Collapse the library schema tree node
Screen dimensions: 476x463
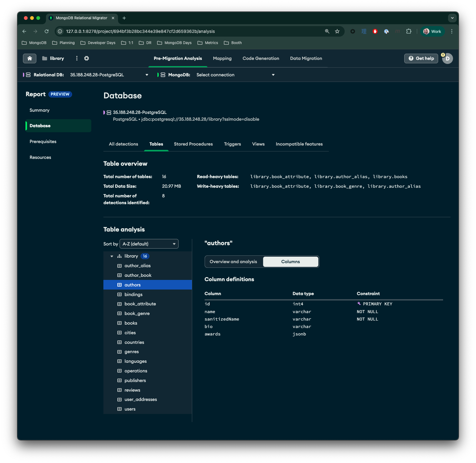tap(112, 256)
